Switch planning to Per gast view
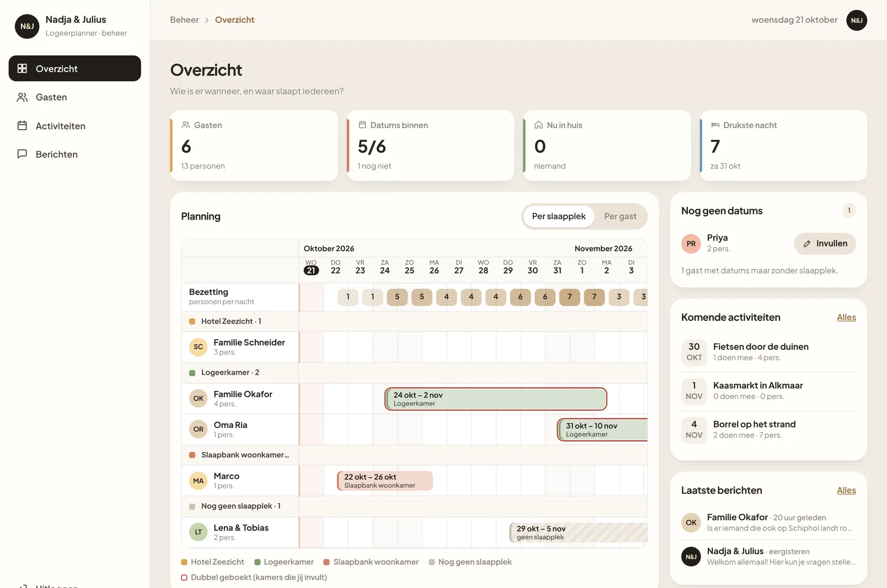 point(620,216)
